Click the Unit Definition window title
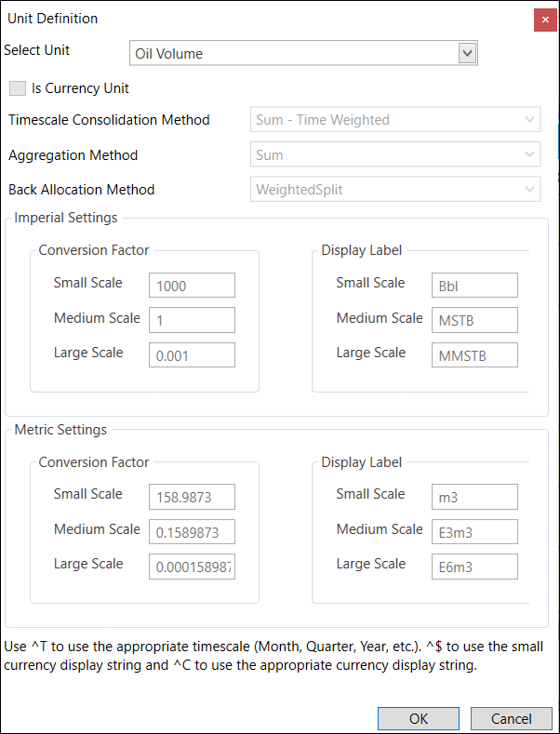Image resolution: width=560 pixels, height=734 pixels. pyautogui.click(x=53, y=19)
